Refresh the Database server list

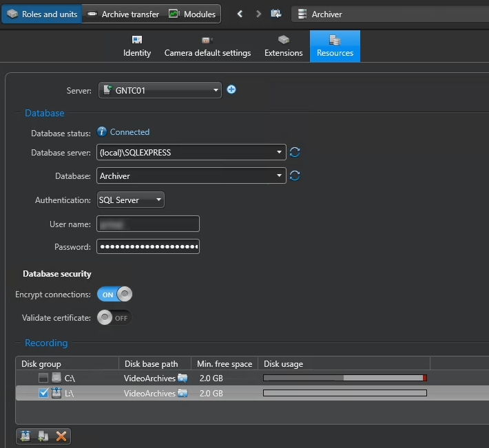(x=295, y=152)
